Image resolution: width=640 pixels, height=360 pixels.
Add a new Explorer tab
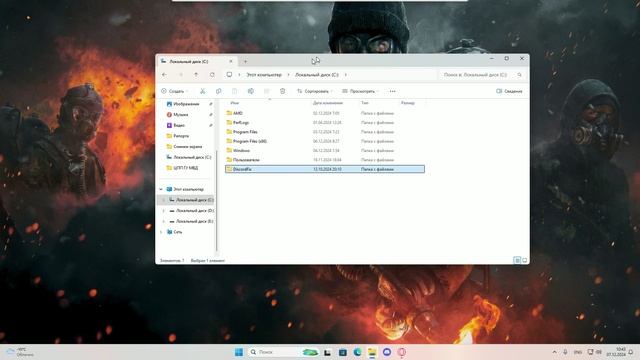coord(245,61)
